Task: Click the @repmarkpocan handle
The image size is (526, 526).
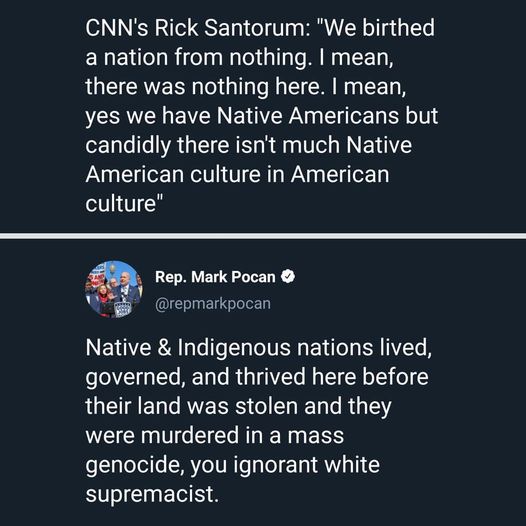Action: coord(213,304)
